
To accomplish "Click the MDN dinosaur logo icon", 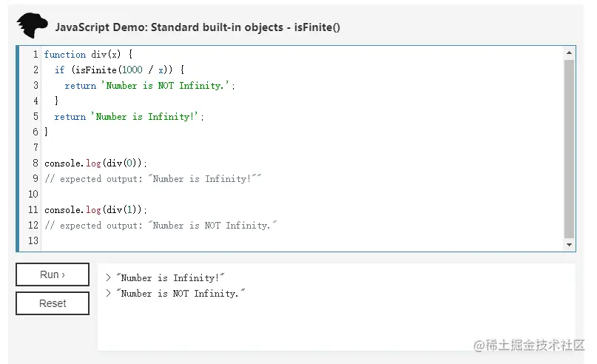I will pyautogui.click(x=31, y=26).
